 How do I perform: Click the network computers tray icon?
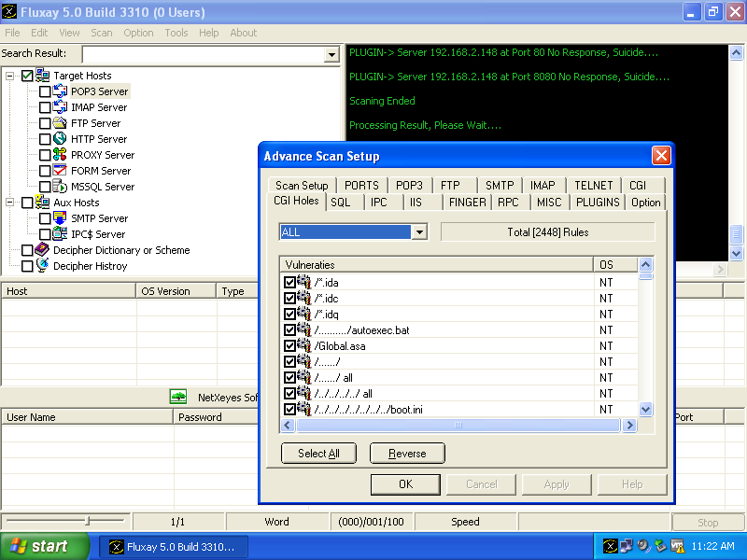pyautogui.click(x=627, y=546)
